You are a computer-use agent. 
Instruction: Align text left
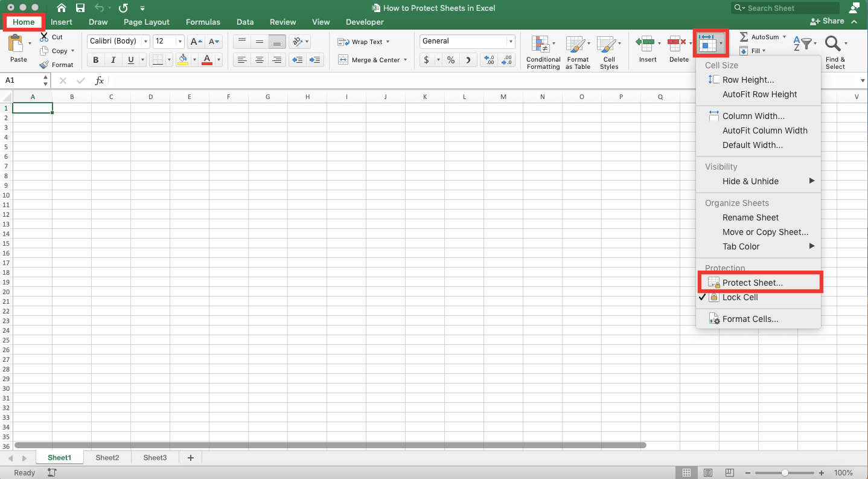click(x=241, y=60)
